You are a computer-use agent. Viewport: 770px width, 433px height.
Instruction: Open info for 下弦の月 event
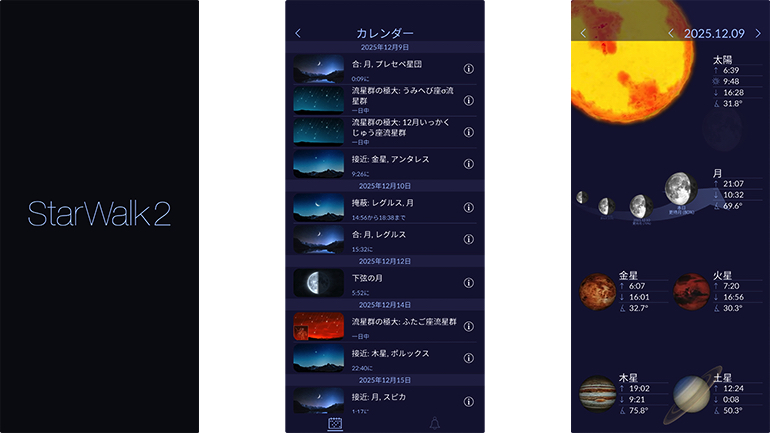coord(468,283)
